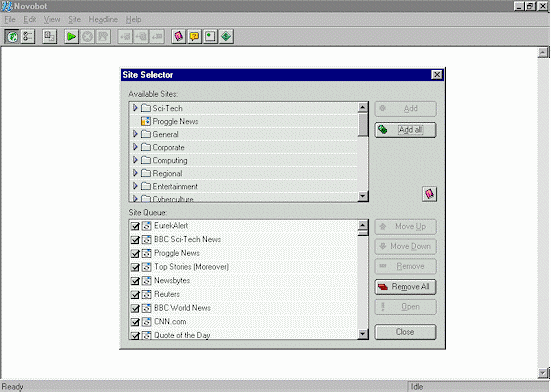Disable the CNN.com site checkbox
Image resolution: width=551 pixels, height=392 pixels.
pyautogui.click(x=135, y=322)
